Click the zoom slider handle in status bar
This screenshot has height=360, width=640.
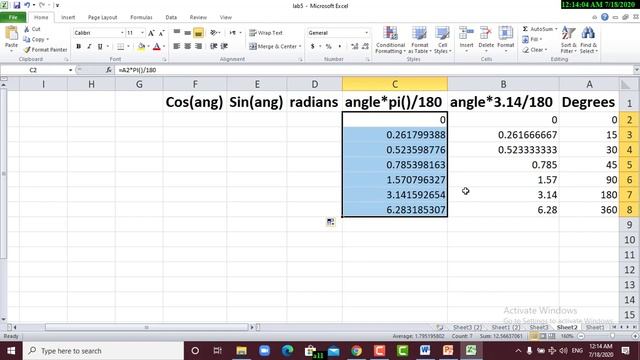612,336
